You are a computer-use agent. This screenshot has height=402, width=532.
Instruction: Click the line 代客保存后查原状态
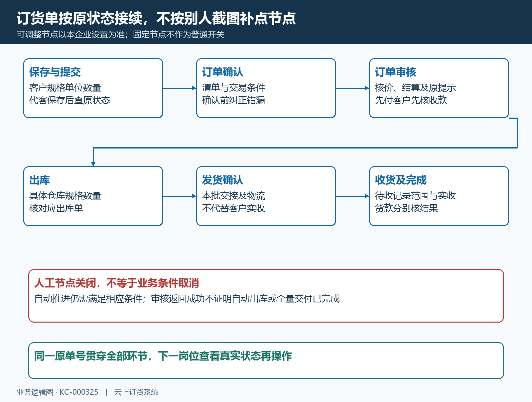[x=69, y=100]
